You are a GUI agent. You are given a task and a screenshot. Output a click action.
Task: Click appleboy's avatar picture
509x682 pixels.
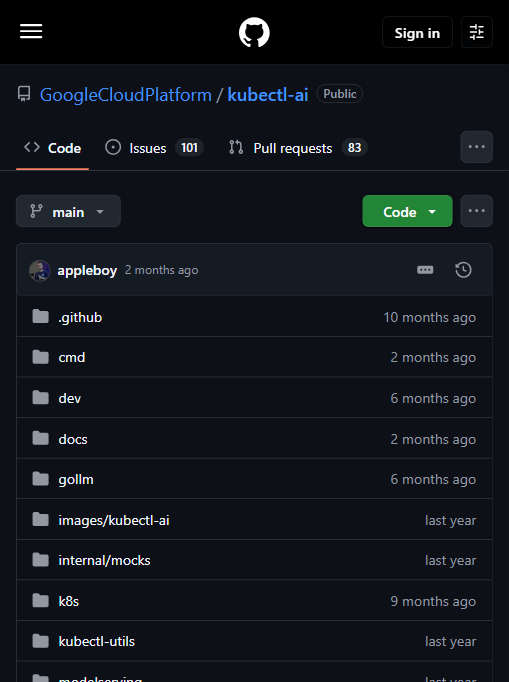40,271
